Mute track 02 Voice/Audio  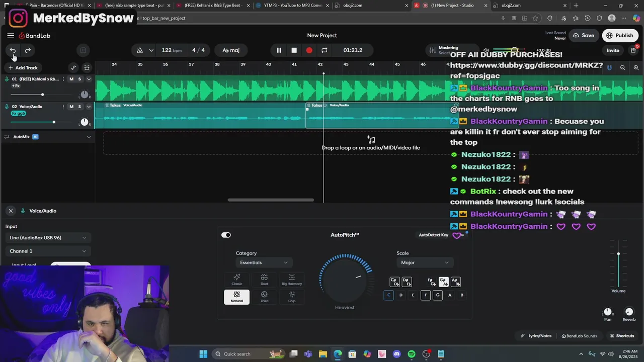[71, 107]
